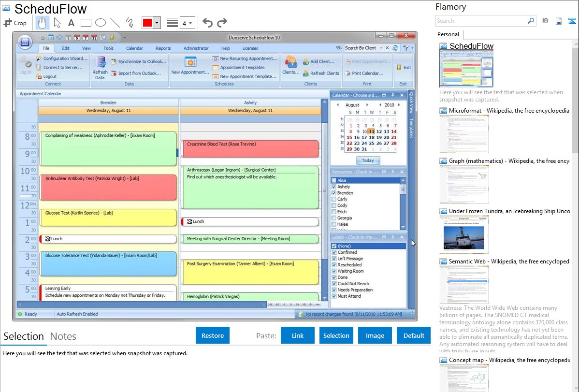Image resolution: width=579 pixels, height=392 pixels.
Task: Click the Print Calendar command
Action: [364, 73]
